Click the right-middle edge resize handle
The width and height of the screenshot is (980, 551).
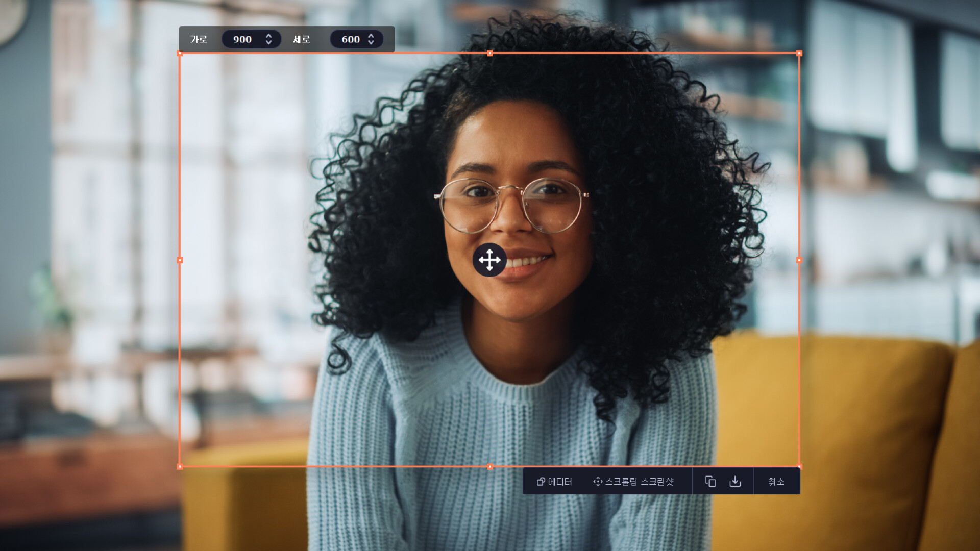click(x=799, y=260)
